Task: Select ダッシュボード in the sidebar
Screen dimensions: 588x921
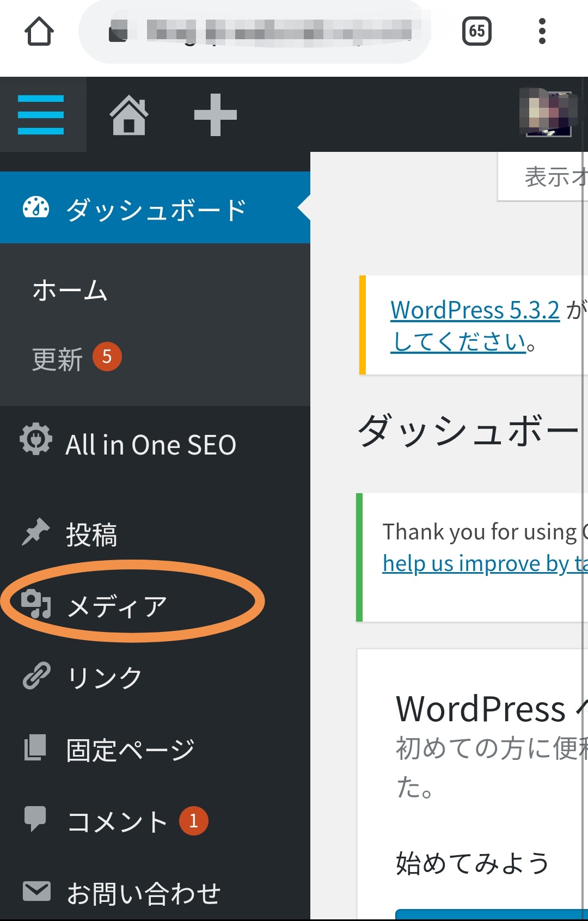Action: coord(155,209)
